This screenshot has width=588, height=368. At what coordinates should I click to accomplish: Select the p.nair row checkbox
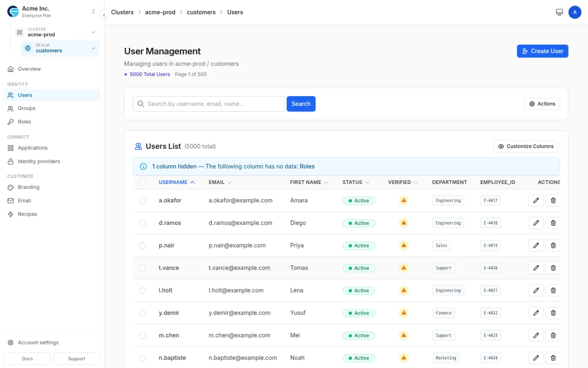pos(143,245)
